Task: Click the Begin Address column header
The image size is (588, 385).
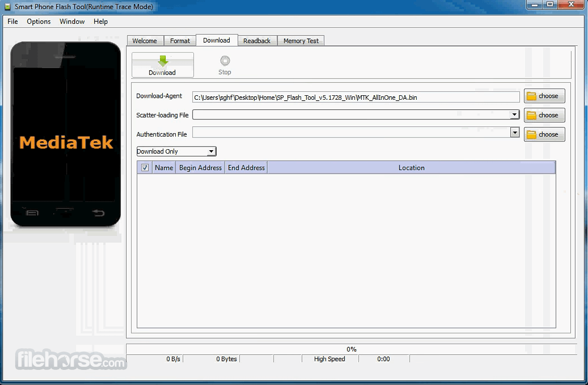Action: click(200, 168)
